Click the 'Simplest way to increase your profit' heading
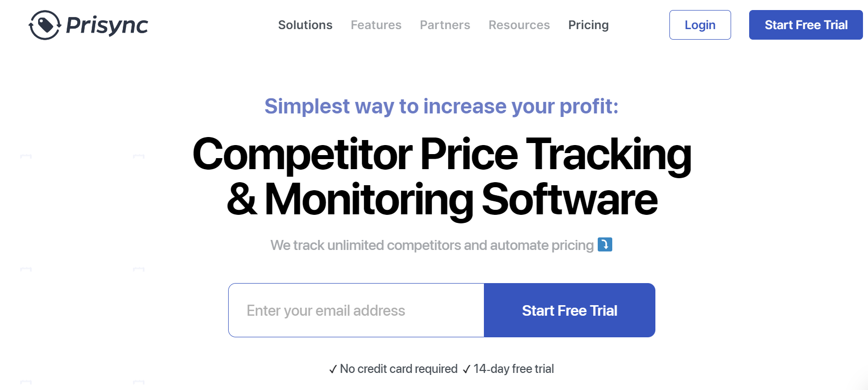The width and height of the screenshot is (868, 390). click(441, 106)
